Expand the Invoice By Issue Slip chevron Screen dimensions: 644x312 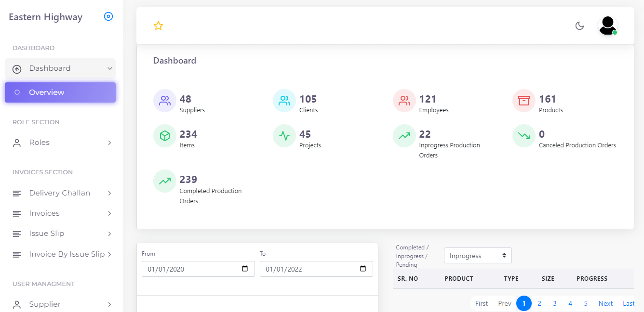[x=109, y=254]
